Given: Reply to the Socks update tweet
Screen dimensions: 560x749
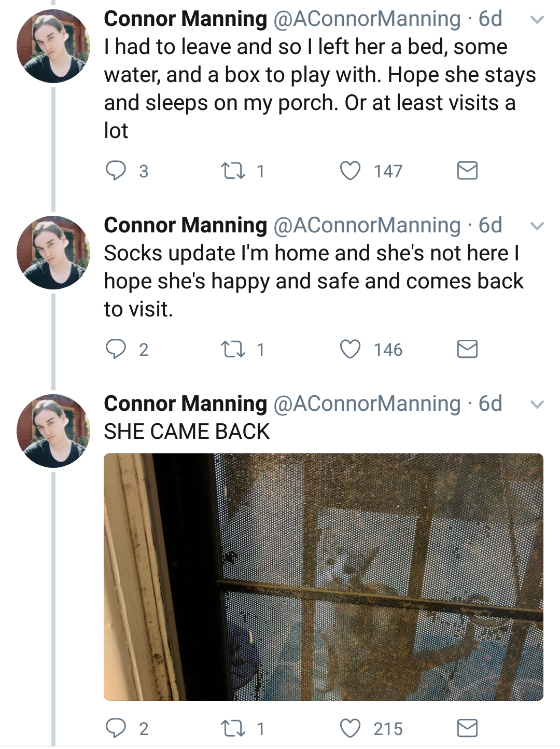Looking at the screenshot, I should (116, 349).
